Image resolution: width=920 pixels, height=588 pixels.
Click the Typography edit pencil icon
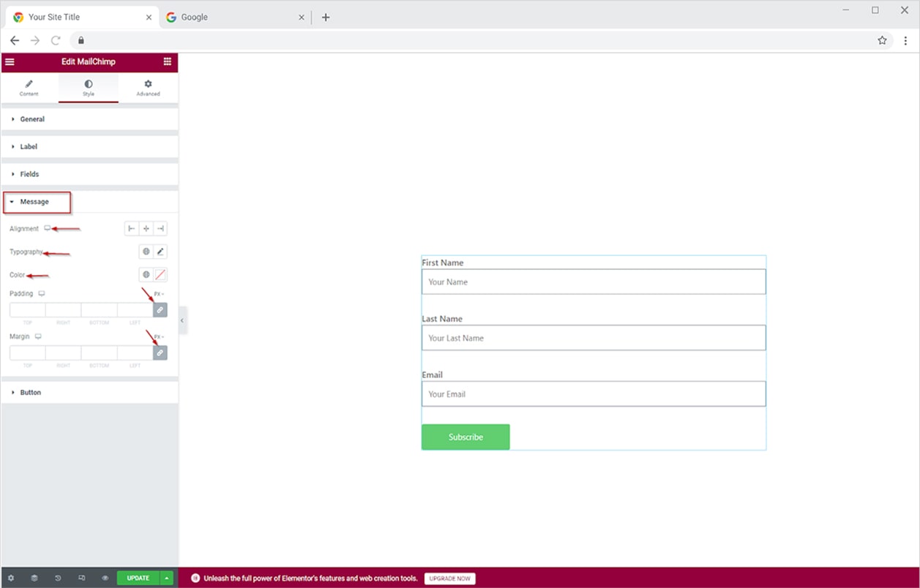[x=160, y=252]
